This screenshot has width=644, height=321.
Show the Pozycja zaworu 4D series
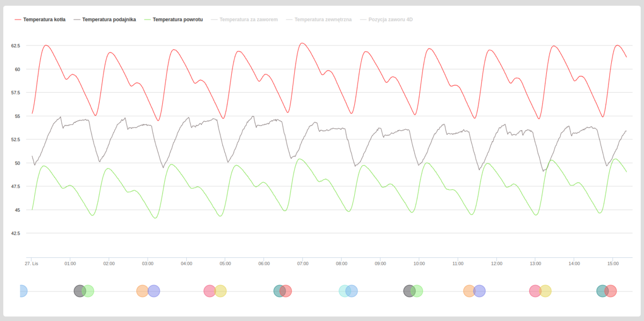click(x=390, y=19)
